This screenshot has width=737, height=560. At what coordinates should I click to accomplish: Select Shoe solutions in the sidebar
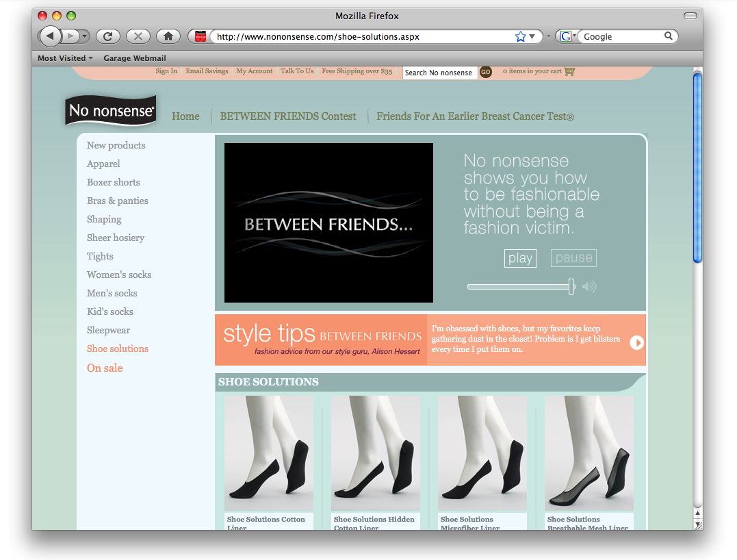(118, 348)
